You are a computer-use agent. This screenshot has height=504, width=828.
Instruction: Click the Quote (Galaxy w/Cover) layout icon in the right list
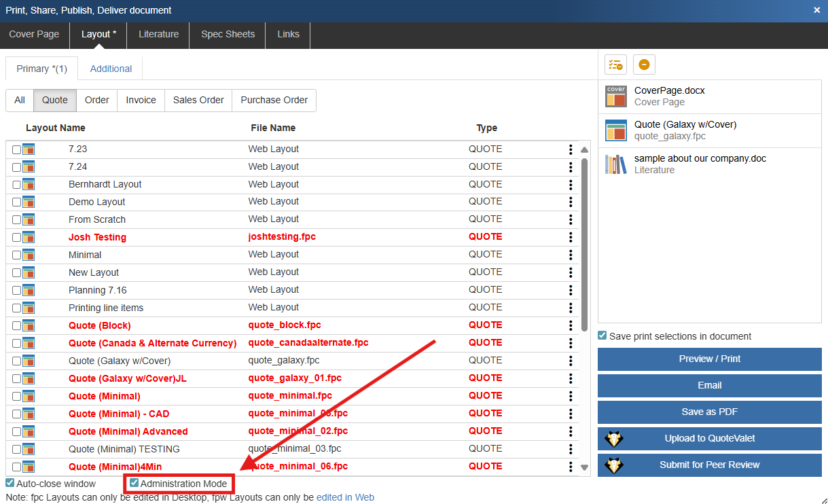tap(616, 130)
